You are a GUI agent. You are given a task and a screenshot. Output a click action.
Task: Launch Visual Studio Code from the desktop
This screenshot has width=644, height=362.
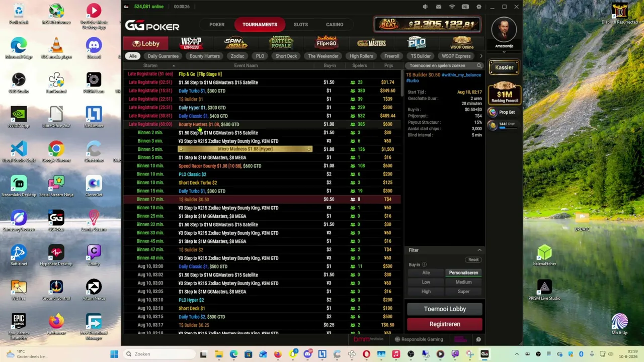[x=19, y=152]
